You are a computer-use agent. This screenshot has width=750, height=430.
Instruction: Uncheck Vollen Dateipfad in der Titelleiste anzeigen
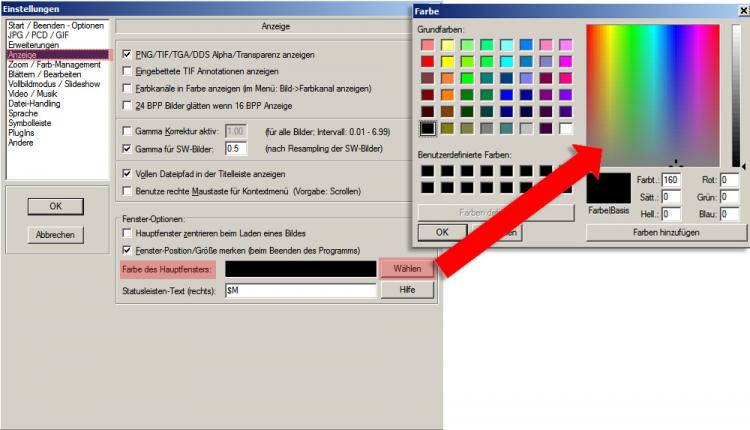click(x=126, y=173)
